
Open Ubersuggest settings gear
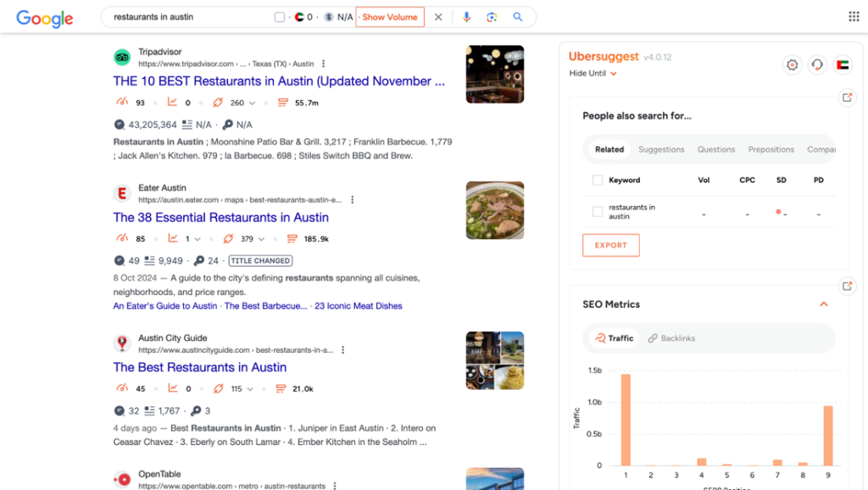coord(793,64)
